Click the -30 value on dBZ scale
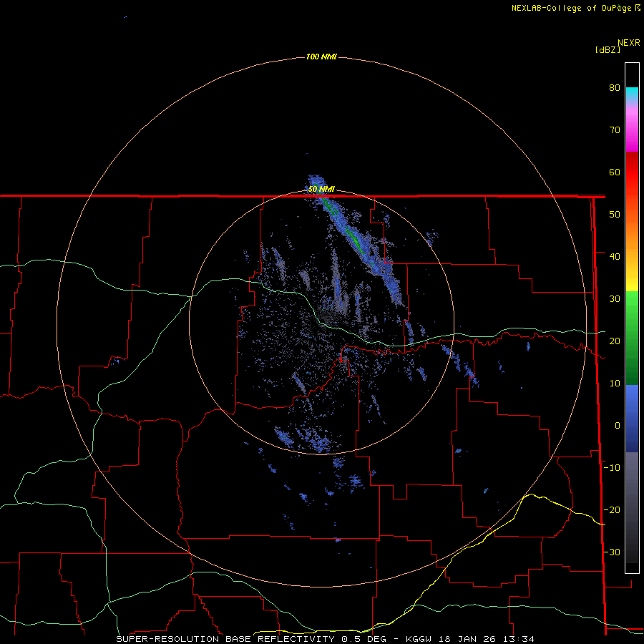 click(x=612, y=552)
